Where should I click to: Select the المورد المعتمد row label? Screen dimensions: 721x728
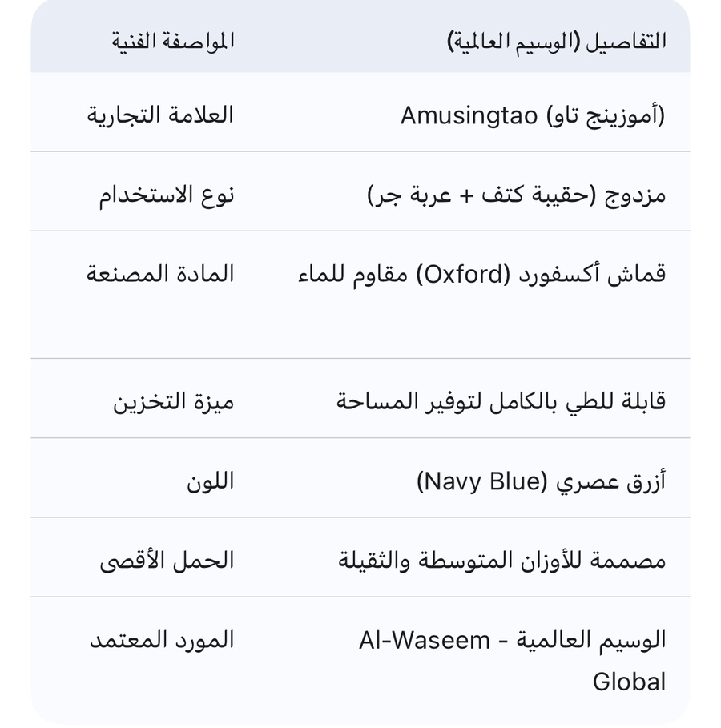click(161, 640)
